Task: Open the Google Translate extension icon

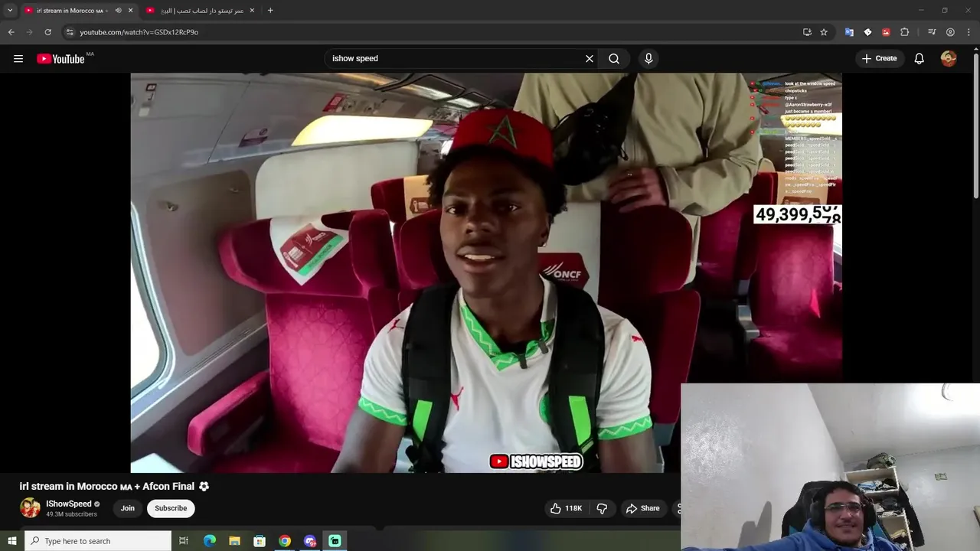Action: point(849,32)
